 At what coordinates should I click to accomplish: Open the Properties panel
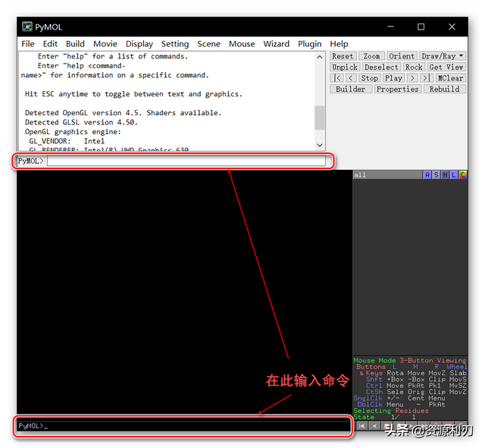point(397,89)
